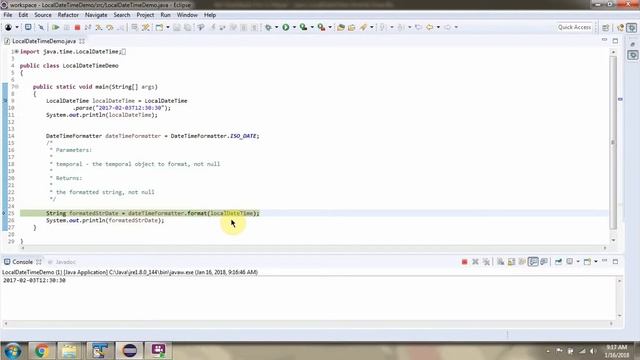Open the Back navigation history dropdown arrow
Viewport: 640px width, 360px height.
[x=438, y=27]
